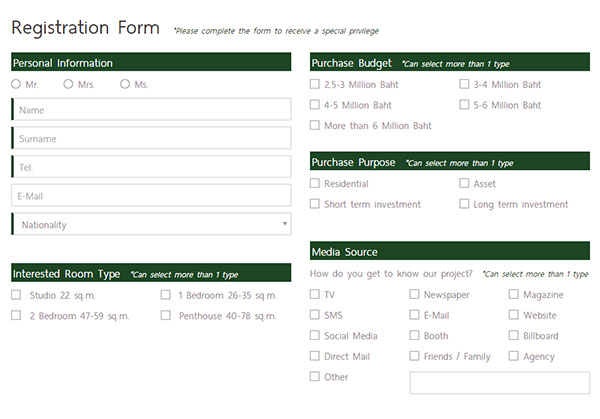This screenshot has height=419, width=600.
Task: Click the Other source text box
Action: coord(499,382)
